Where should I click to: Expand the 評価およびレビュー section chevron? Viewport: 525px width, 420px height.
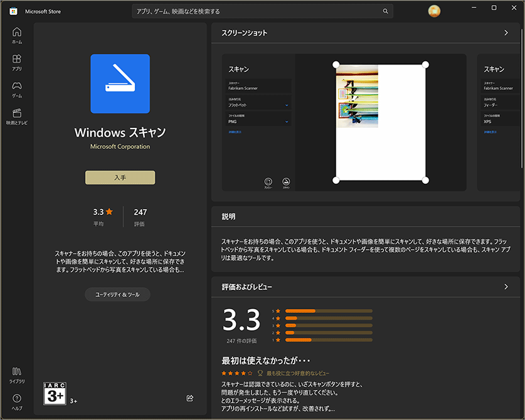tap(506, 287)
